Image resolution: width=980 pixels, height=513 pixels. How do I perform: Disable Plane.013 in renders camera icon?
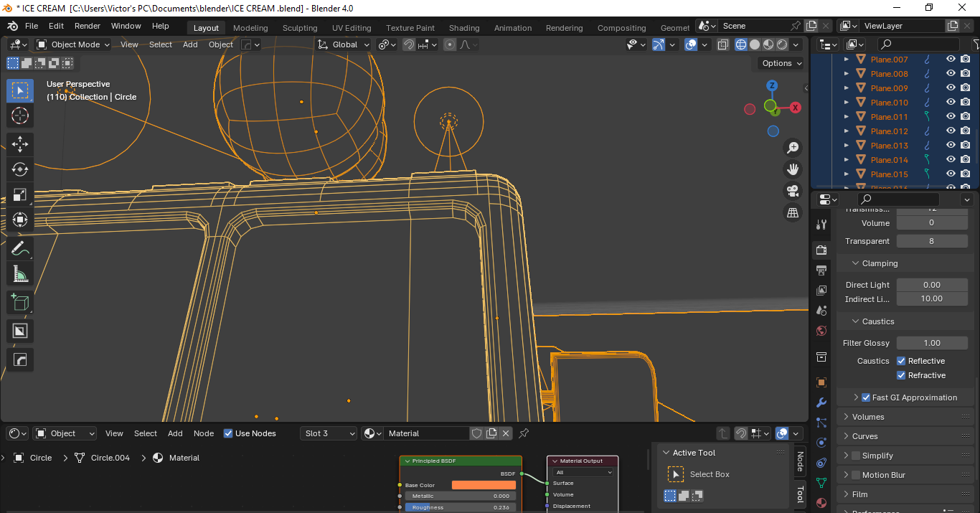pyautogui.click(x=966, y=146)
